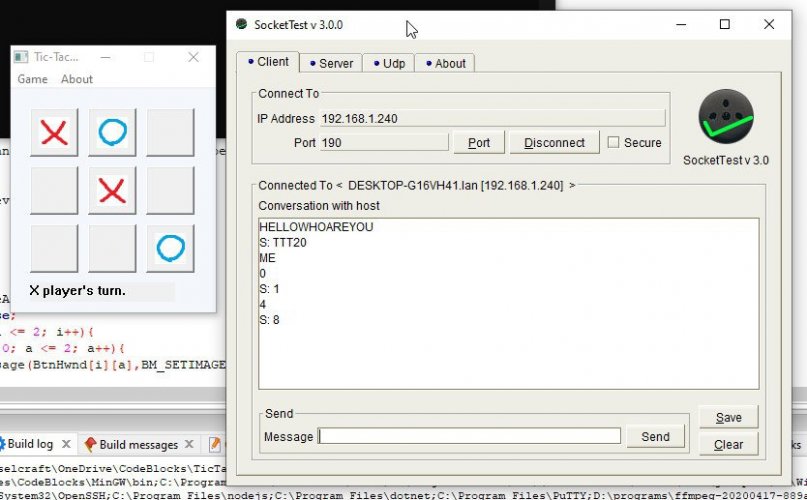807x500 pixels.
Task: Click the Send button
Action: pyautogui.click(x=655, y=436)
